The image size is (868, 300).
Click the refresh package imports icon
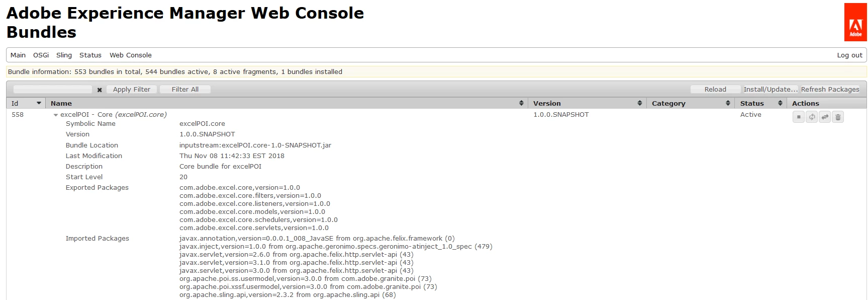click(812, 117)
